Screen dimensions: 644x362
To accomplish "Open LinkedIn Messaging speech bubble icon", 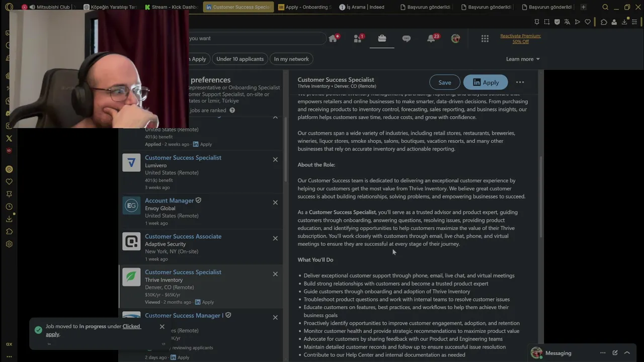I will 407,39.
